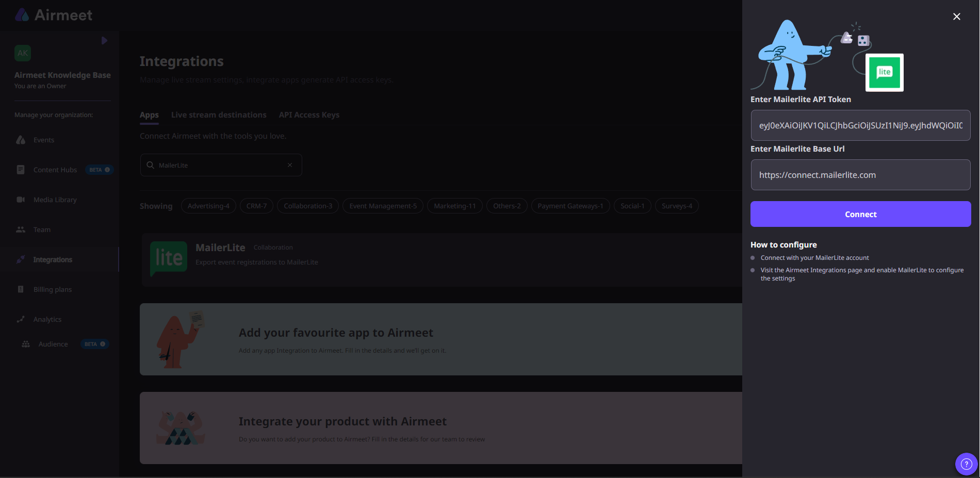The width and height of the screenshot is (980, 478).
Task: Open Media Library in the sidebar
Action: (55, 200)
